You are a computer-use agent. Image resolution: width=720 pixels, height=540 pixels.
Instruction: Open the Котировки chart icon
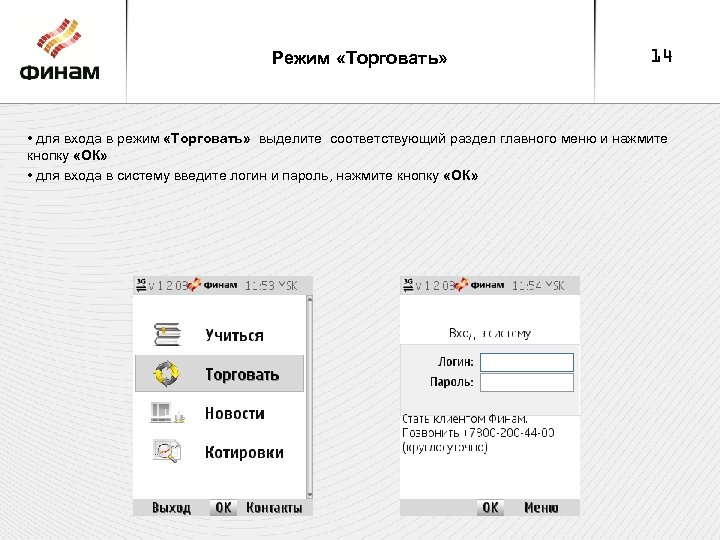pyautogui.click(x=167, y=451)
